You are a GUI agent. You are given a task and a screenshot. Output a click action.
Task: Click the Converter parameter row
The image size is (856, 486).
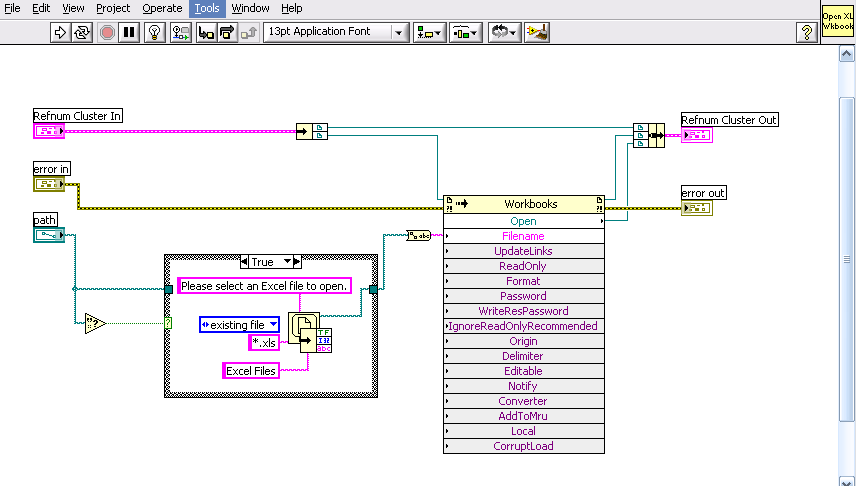(x=524, y=401)
